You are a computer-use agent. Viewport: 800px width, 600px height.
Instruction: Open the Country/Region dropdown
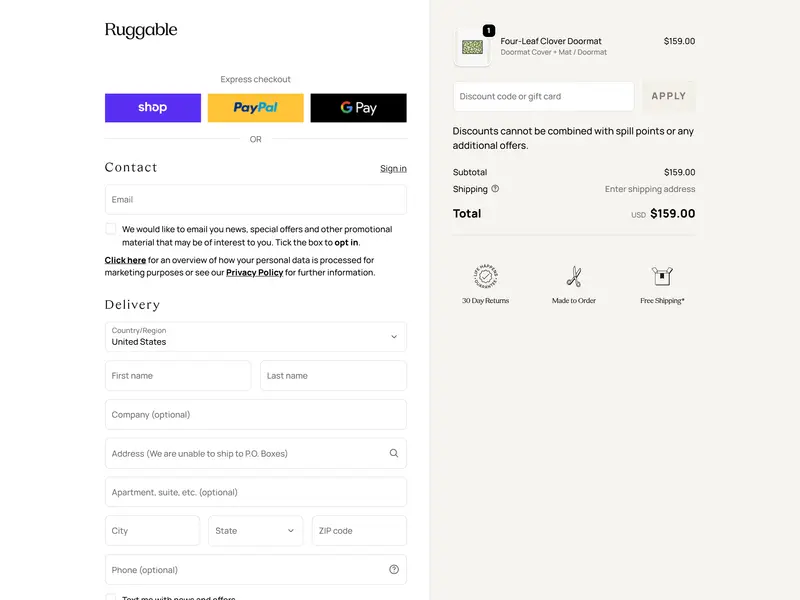256,337
